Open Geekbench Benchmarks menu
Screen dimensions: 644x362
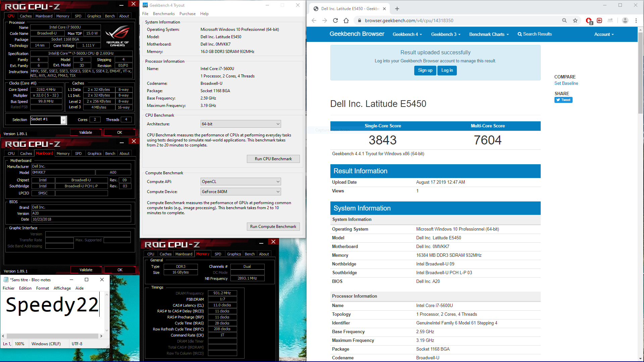point(164,14)
